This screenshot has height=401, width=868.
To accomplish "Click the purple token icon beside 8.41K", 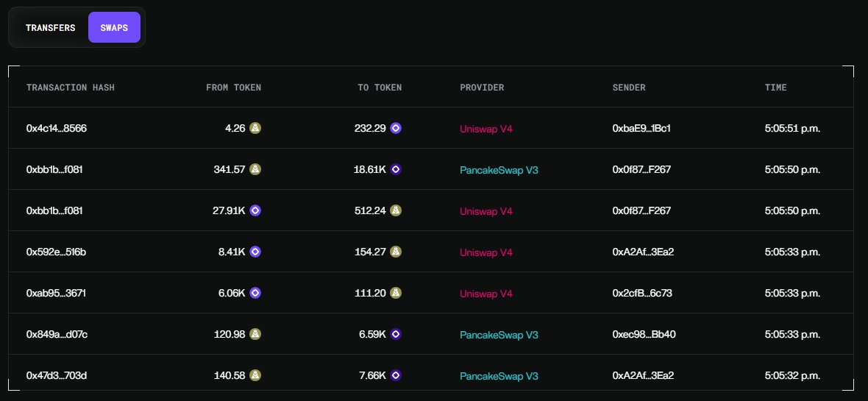I will coord(255,252).
